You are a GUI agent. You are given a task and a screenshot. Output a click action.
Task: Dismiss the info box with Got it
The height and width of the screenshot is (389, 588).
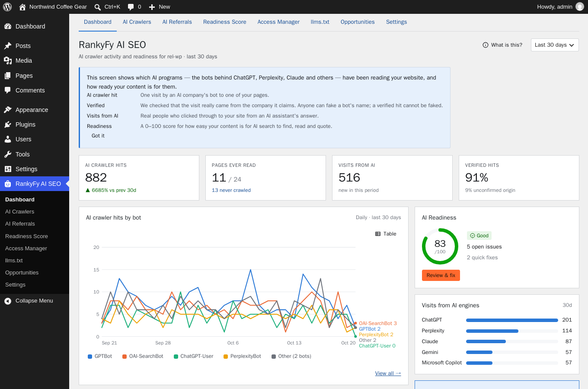coord(98,136)
